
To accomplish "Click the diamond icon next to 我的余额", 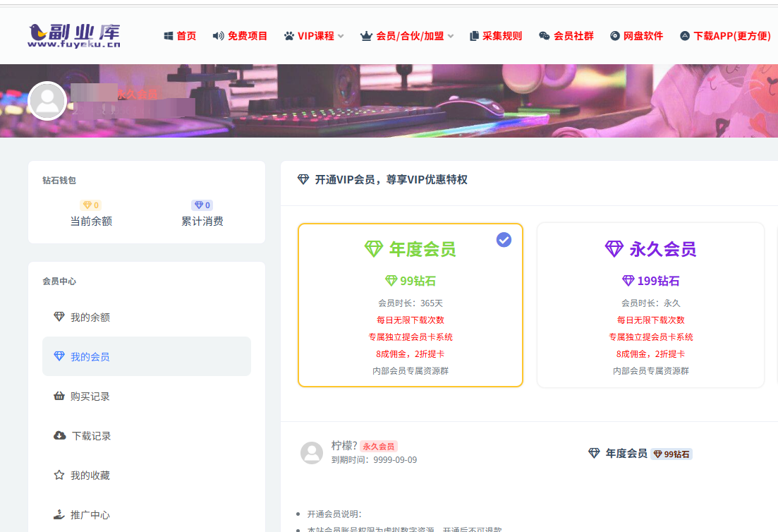I will (x=59, y=317).
